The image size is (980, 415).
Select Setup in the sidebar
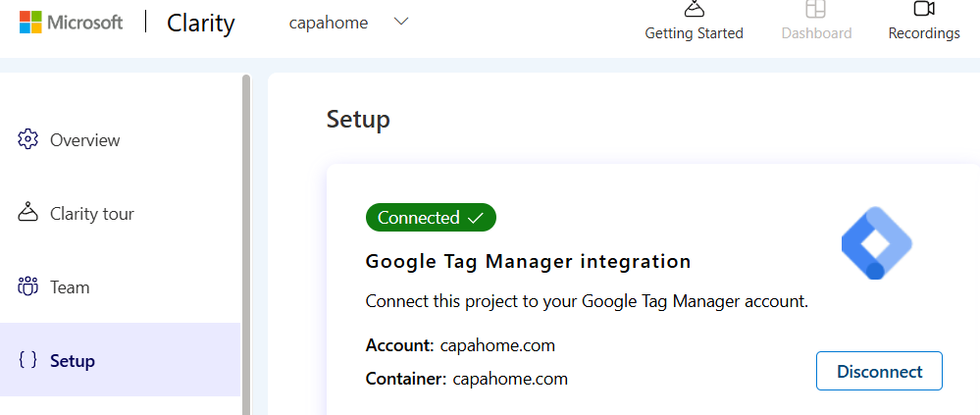pos(120,360)
